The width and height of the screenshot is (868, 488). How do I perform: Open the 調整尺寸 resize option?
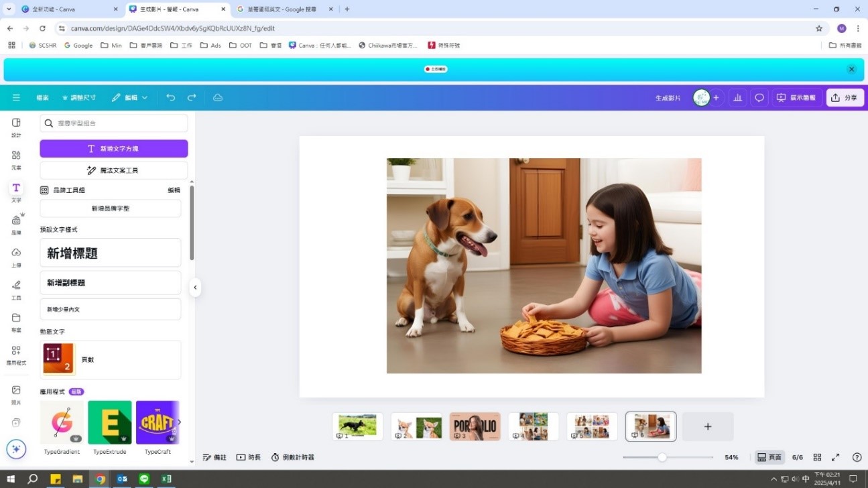(79, 97)
